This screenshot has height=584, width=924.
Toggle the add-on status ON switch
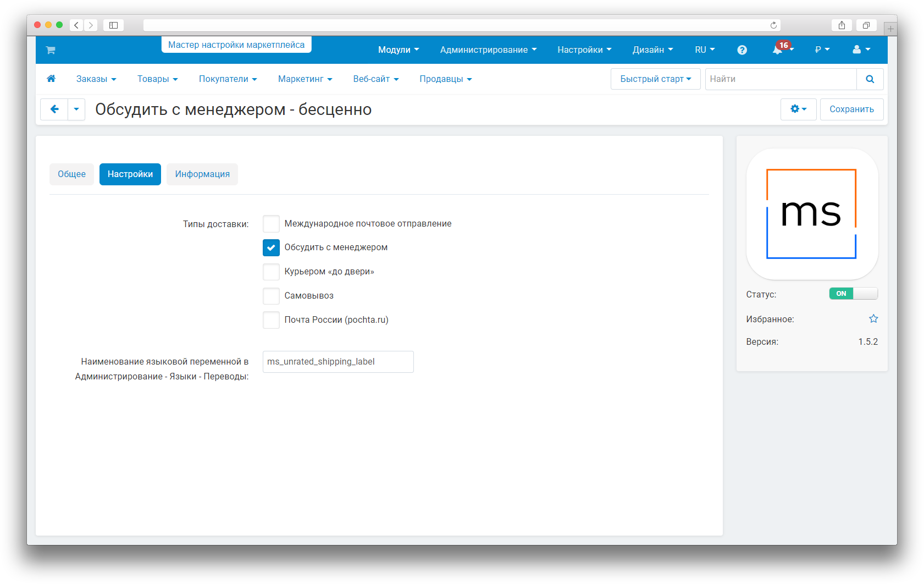coord(853,294)
